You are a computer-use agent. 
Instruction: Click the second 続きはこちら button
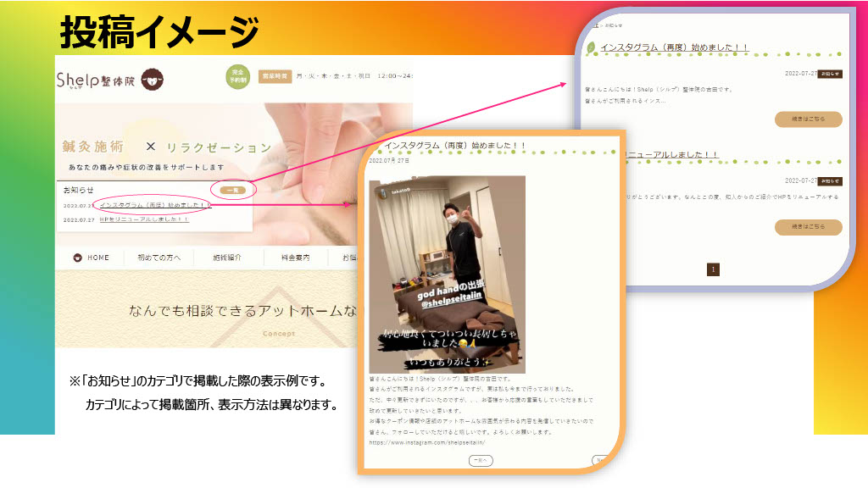click(808, 227)
